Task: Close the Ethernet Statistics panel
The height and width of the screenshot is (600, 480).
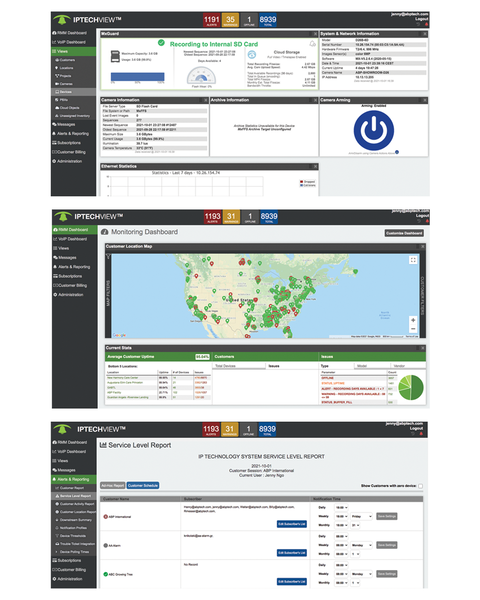Action: 315,166
